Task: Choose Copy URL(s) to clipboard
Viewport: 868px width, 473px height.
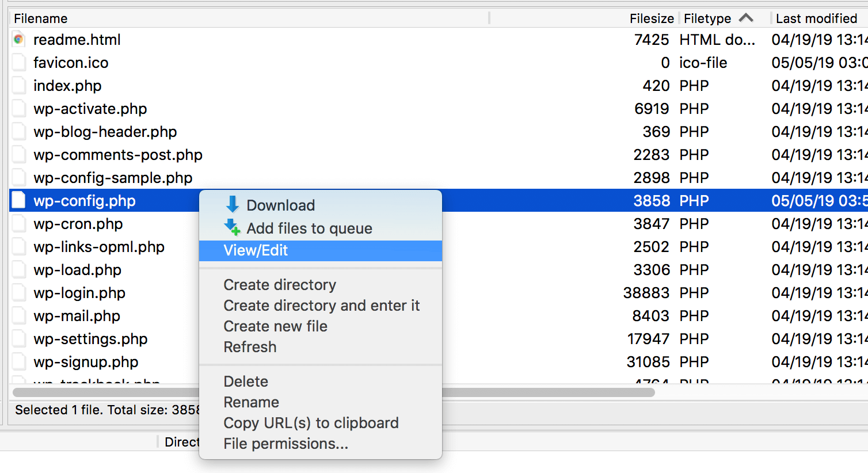Action: click(x=311, y=423)
